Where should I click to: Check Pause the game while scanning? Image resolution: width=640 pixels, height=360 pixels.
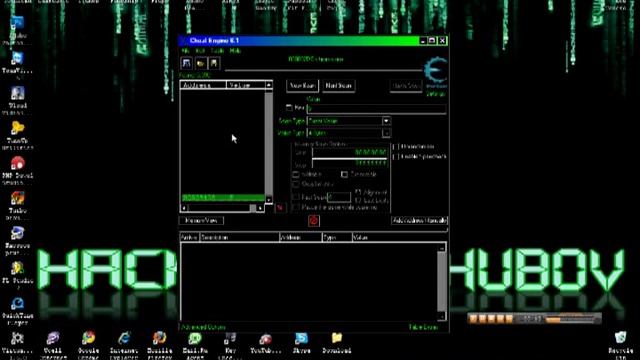(296, 207)
